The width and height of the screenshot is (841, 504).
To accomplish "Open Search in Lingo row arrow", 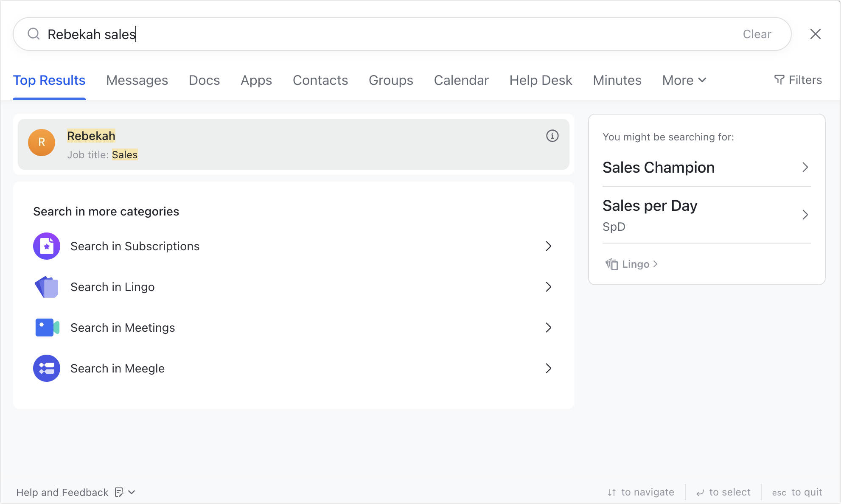I will point(548,287).
